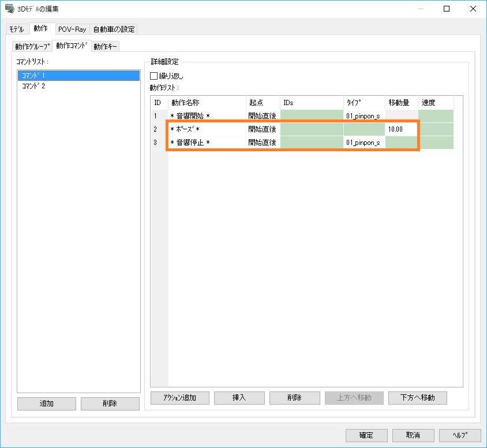Click the 10.00 移動量 value cell
The image size is (487, 448).
pyautogui.click(x=402, y=129)
